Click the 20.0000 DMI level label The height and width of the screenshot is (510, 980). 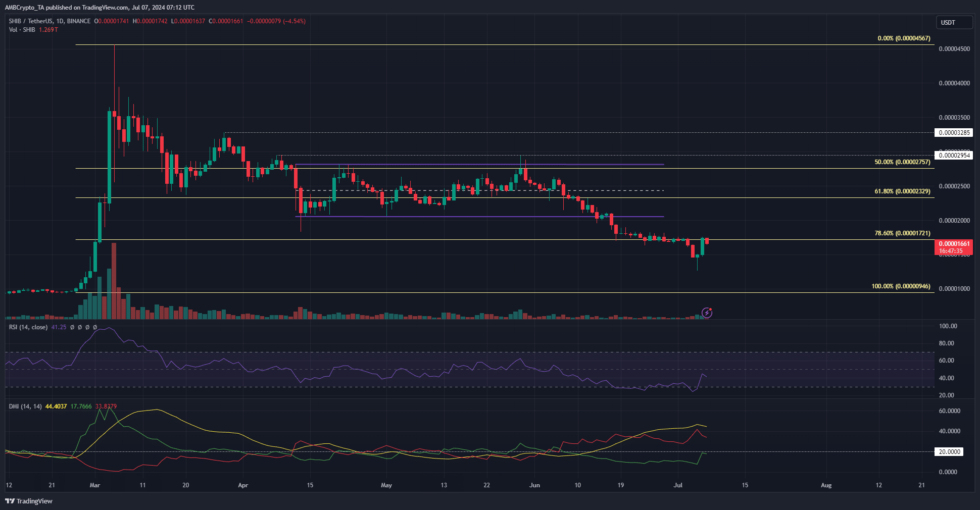pyautogui.click(x=949, y=452)
